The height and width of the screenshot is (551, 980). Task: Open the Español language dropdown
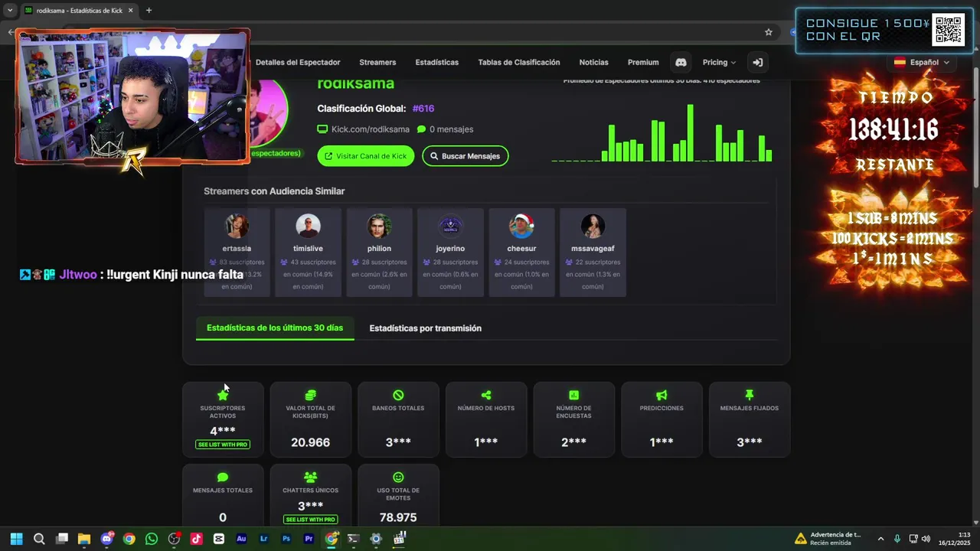pyautogui.click(x=922, y=63)
